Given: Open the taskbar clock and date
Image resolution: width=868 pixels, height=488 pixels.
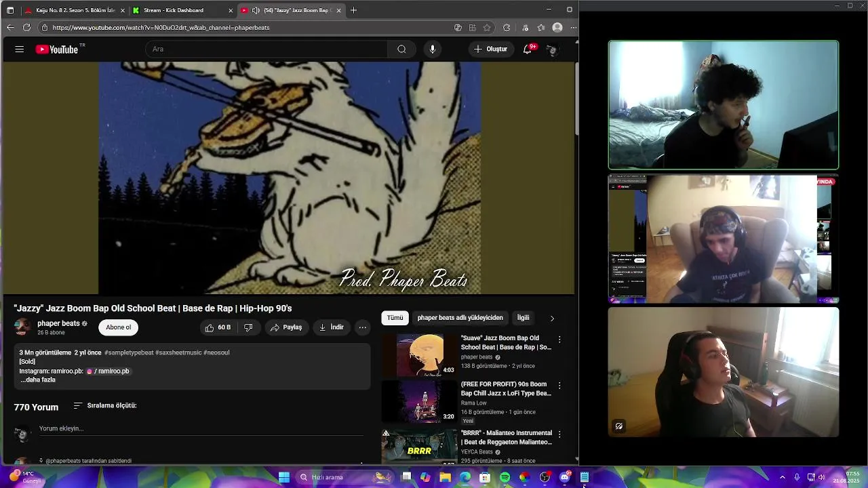Looking at the screenshot, I should click(848, 477).
